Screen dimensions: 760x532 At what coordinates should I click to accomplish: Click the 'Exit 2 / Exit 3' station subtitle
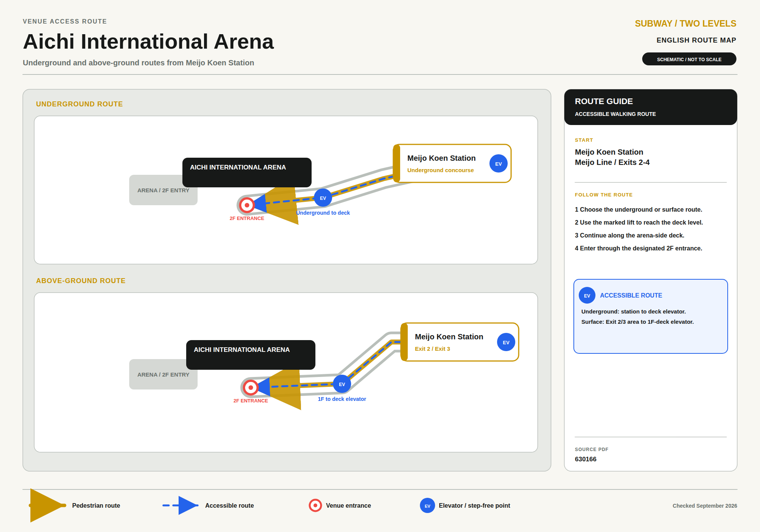click(x=432, y=349)
